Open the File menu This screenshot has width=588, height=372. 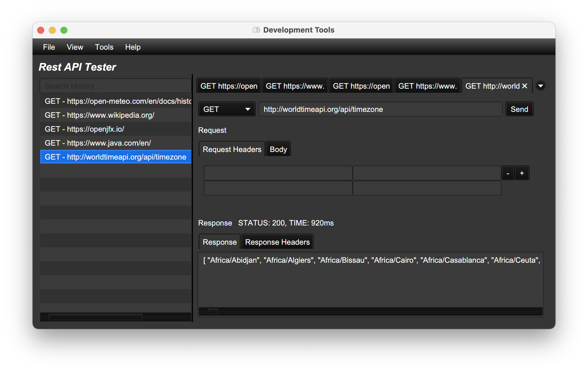pos(49,47)
